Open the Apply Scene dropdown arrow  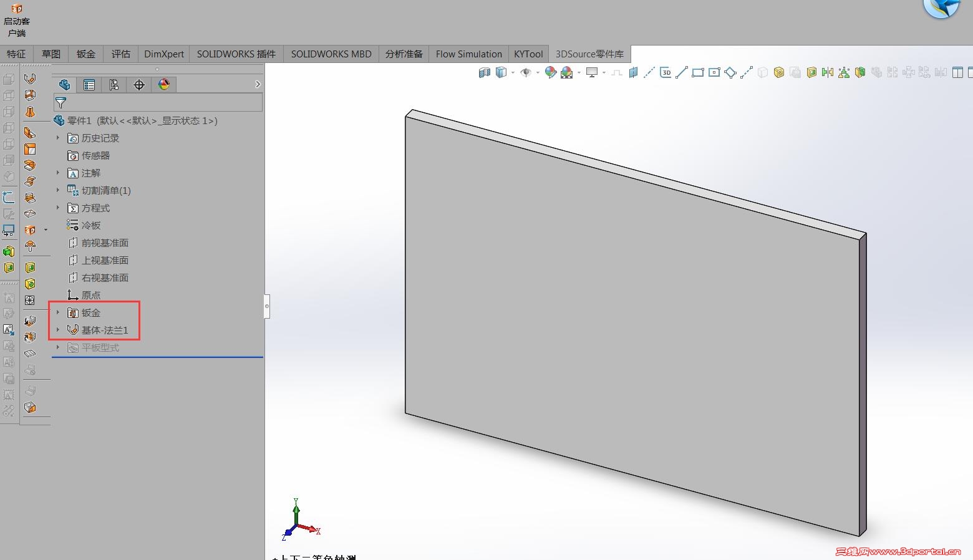[579, 73]
